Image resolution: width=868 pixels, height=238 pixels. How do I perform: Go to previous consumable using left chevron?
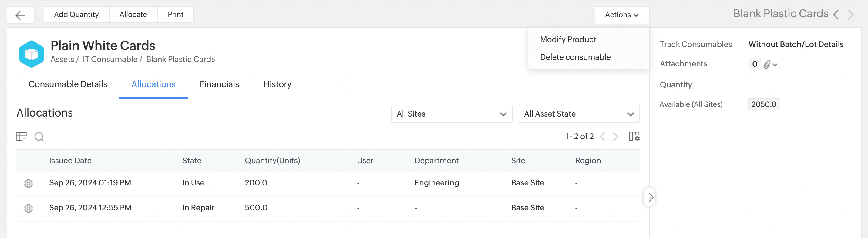pyautogui.click(x=836, y=15)
